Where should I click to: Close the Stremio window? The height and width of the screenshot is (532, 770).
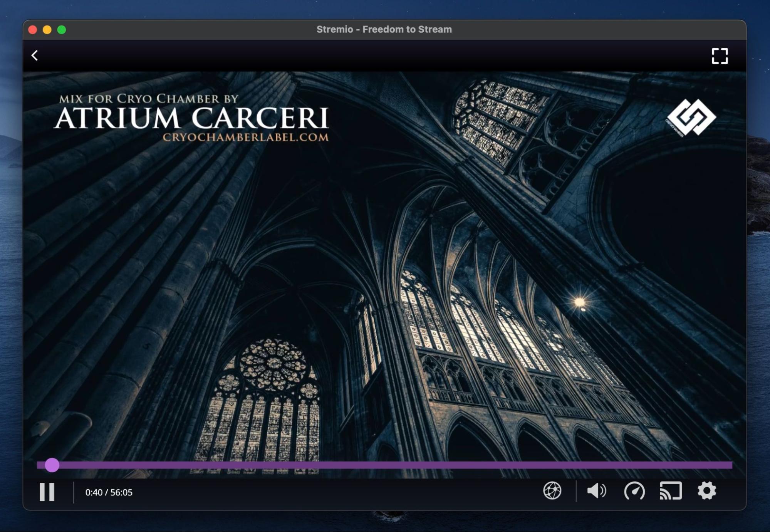coord(32,29)
